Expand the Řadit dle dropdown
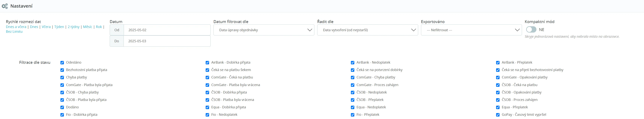The image size is (644, 119). (x=367, y=30)
